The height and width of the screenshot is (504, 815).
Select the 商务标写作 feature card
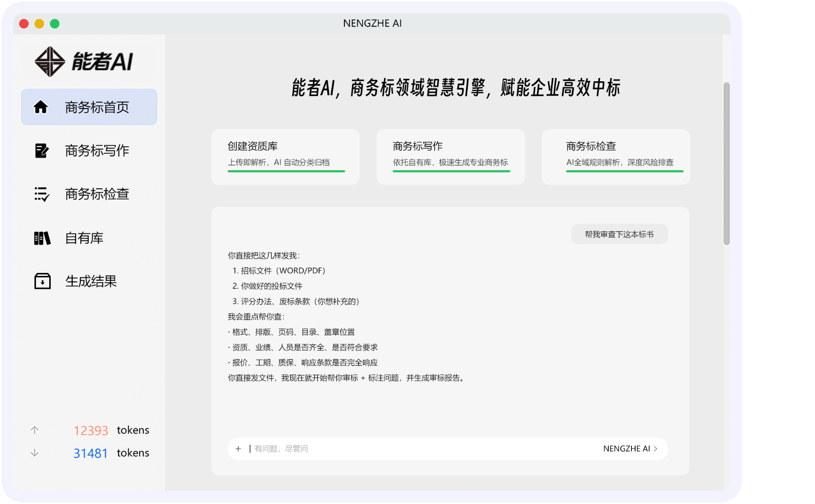pyautogui.click(x=451, y=156)
